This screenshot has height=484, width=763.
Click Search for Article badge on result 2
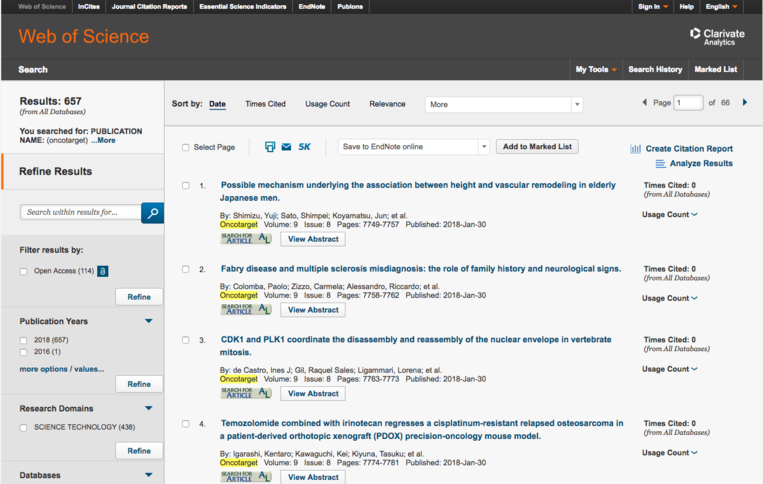coord(246,309)
